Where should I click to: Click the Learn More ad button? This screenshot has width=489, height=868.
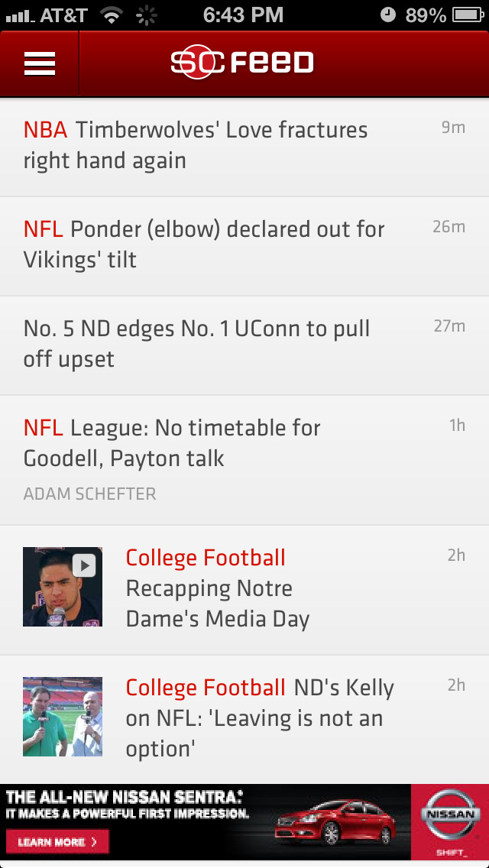(58, 842)
